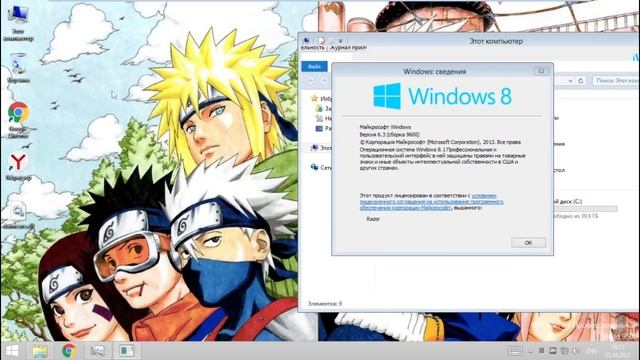Viewport: 640px width, 360px height.
Task: Click 'Элементов: 9' status bar text
Action: pos(324,304)
